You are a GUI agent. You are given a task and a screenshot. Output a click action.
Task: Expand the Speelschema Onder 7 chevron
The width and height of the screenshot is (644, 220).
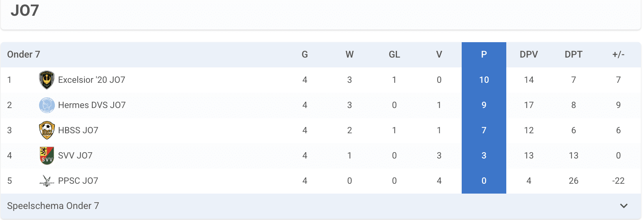tap(623, 206)
